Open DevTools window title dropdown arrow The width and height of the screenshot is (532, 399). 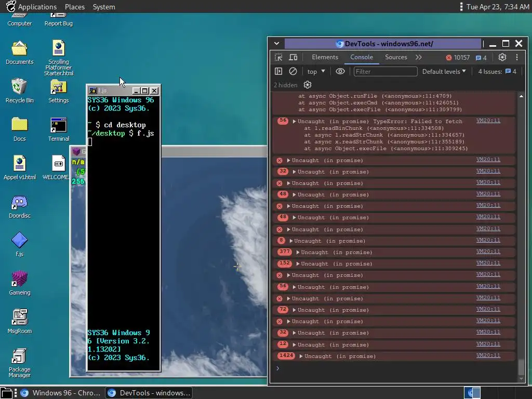pyautogui.click(x=276, y=44)
